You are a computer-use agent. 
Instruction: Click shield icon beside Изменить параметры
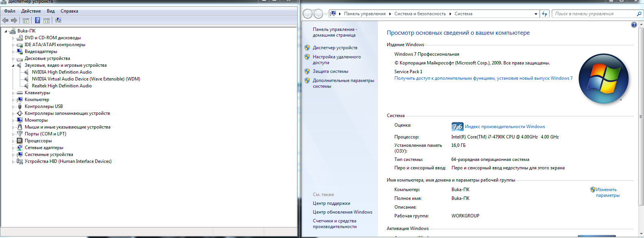593,190
